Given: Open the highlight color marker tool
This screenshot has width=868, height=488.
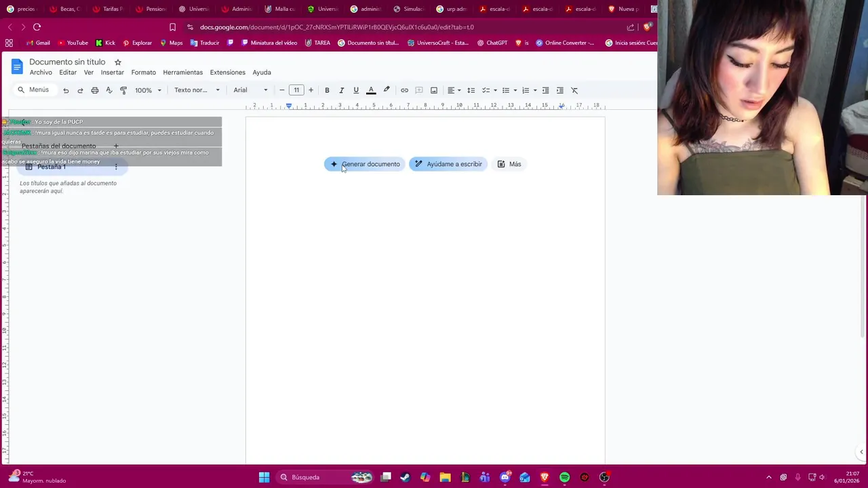Looking at the screenshot, I should [x=387, y=90].
